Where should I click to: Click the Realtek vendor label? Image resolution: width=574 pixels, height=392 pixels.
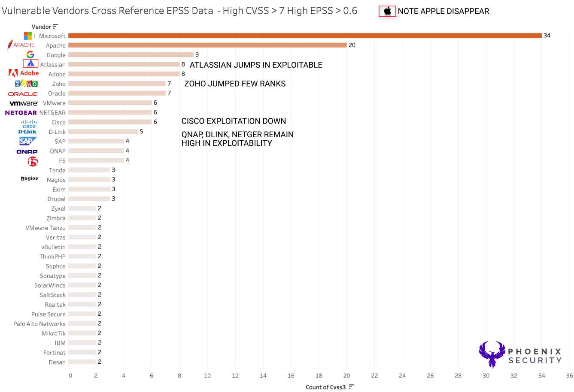pos(55,305)
